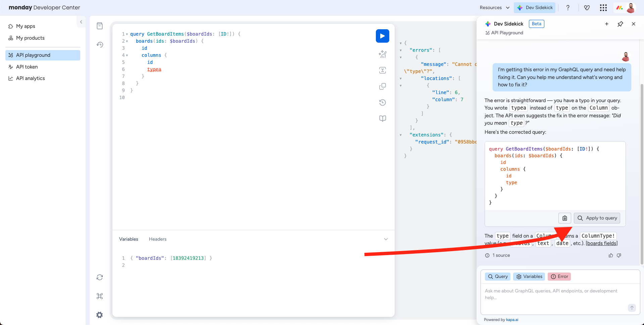
Task: Fold the columns block on line 4
Action: point(127,55)
